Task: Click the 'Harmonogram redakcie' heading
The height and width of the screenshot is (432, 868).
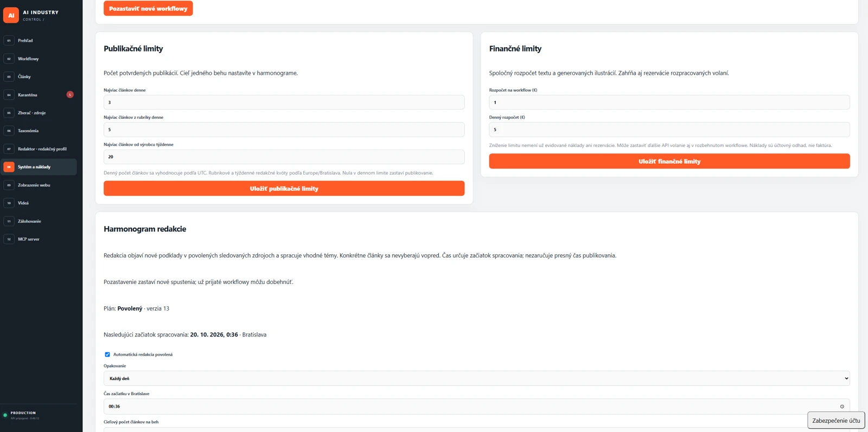Action: 145,229
